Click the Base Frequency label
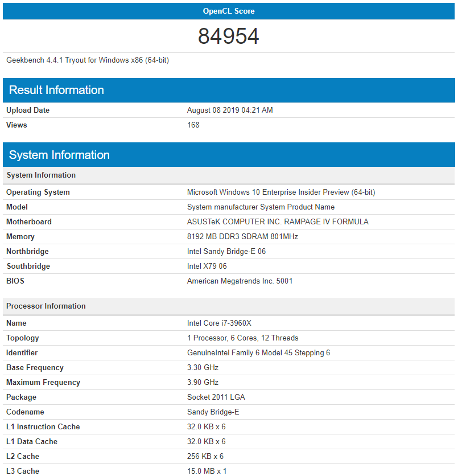Image resolution: width=466 pixels, height=476 pixels. coord(35,368)
